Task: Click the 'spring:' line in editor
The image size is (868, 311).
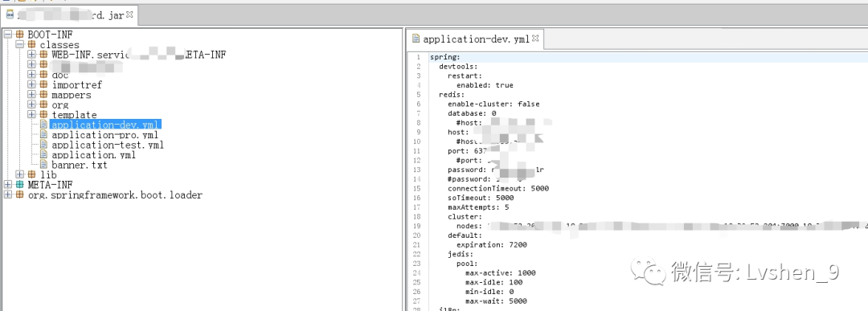Action: [445, 57]
